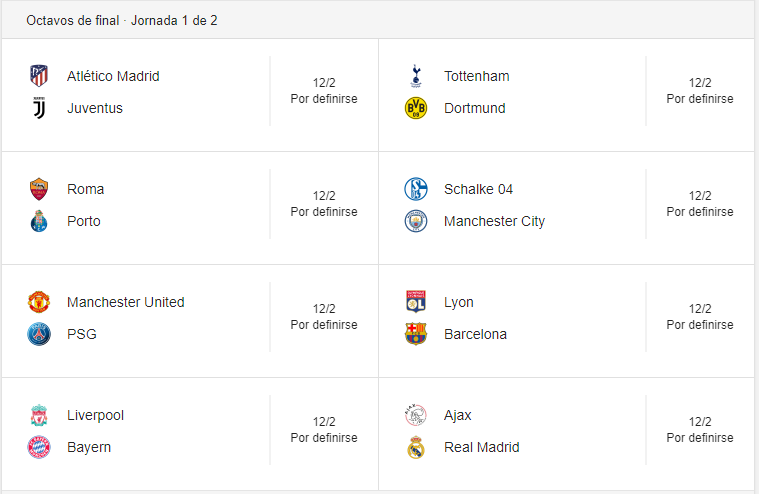Click the Real Madrid club crest
This screenshot has height=494, width=759.
tap(415, 447)
